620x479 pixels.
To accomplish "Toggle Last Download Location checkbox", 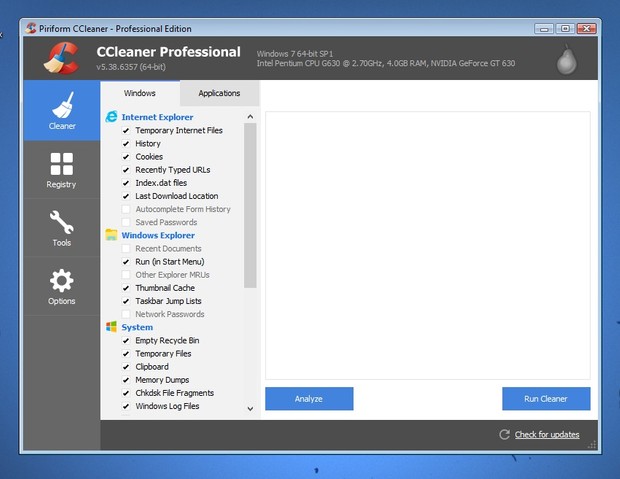I will pos(126,196).
